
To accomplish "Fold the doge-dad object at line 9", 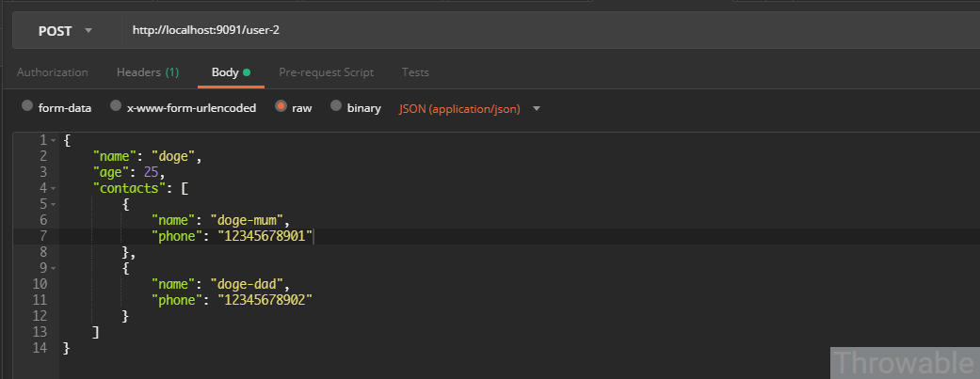I will [54, 268].
